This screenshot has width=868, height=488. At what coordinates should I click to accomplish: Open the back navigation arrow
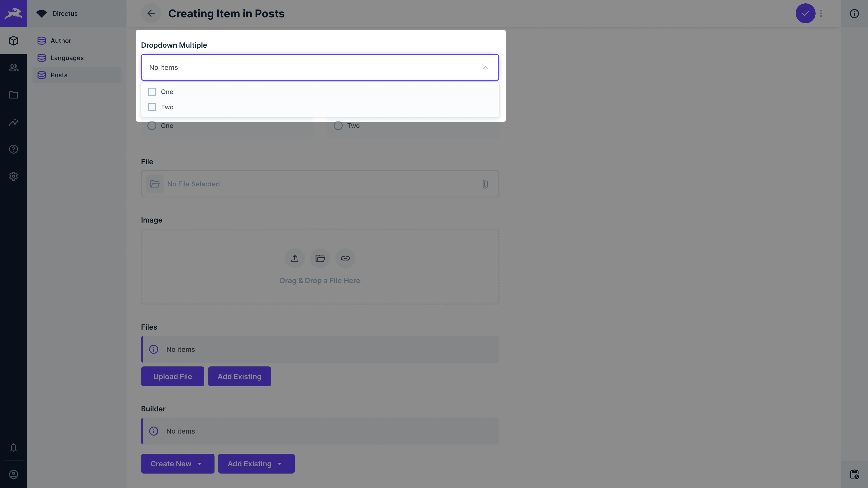pyautogui.click(x=150, y=13)
